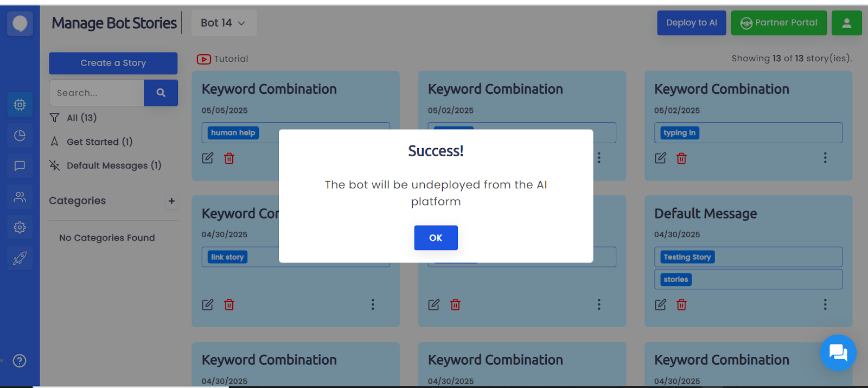Open more options for Default Message card
The width and height of the screenshot is (868, 388).
(825, 304)
